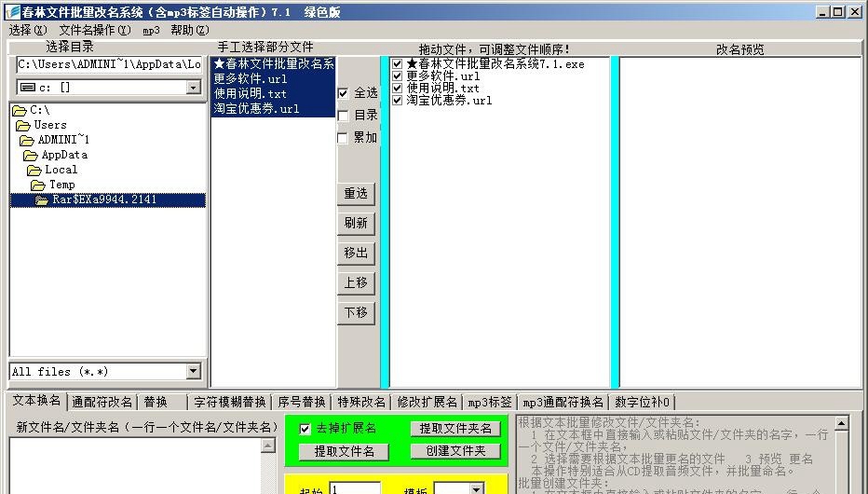Switch to the 序号替换 tab
The width and height of the screenshot is (868, 494).
pyautogui.click(x=302, y=402)
